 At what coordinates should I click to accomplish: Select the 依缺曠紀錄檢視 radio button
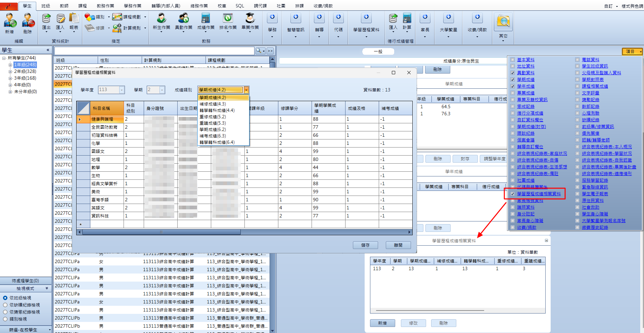click(5, 305)
